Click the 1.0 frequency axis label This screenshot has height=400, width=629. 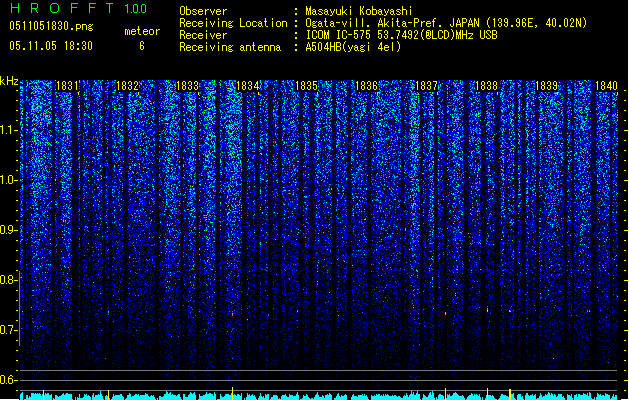point(9,180)
